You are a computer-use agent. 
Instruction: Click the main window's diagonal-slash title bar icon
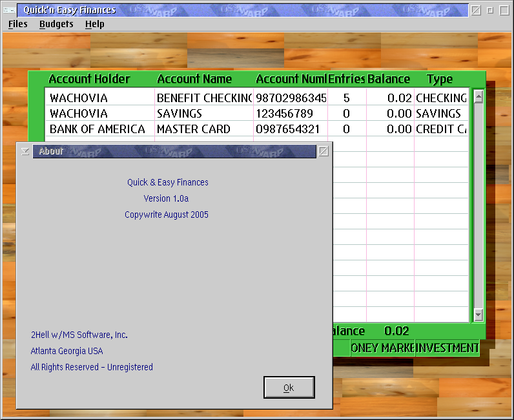pyautogui.click(x=476, y=10)
